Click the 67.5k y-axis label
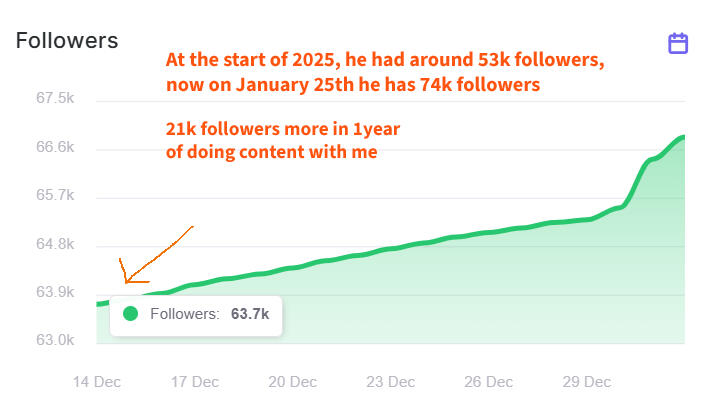This screenshot has width=719, height=407. [54, 99]
